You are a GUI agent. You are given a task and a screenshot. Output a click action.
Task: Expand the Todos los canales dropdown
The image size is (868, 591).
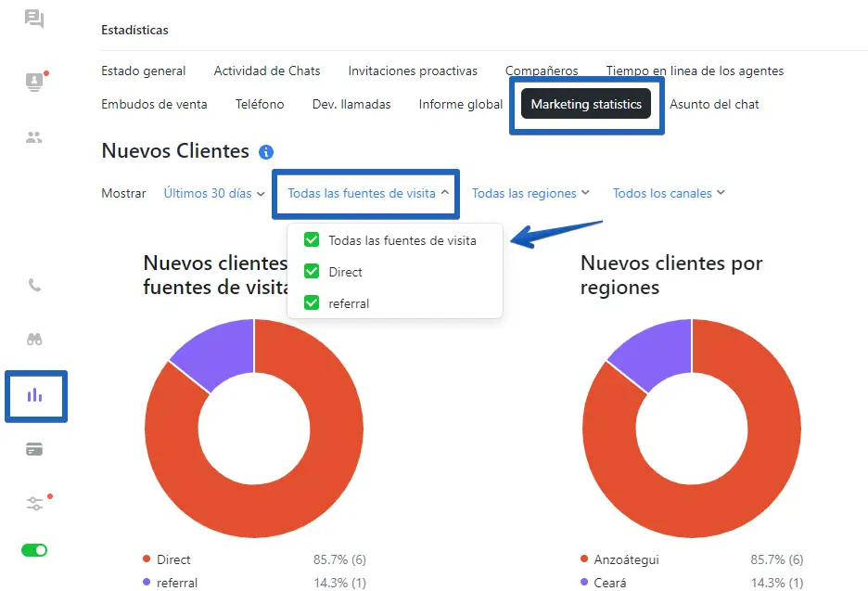[669, 193]
